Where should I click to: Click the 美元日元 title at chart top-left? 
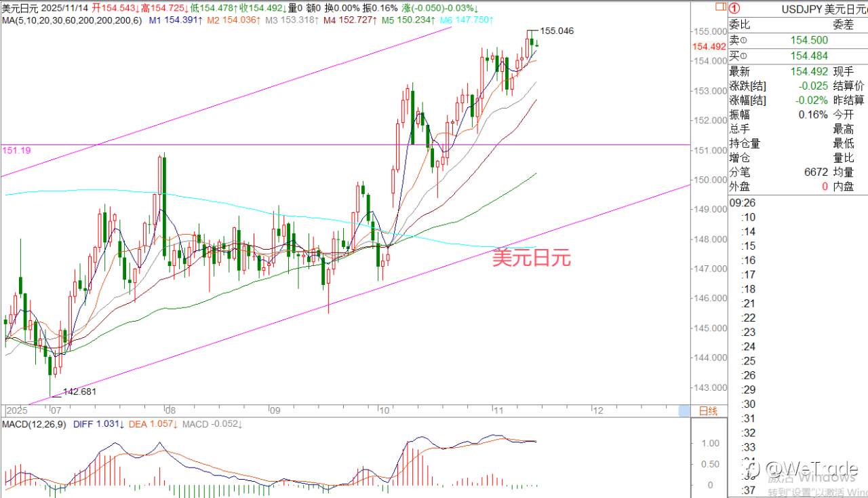pos(19,8)
